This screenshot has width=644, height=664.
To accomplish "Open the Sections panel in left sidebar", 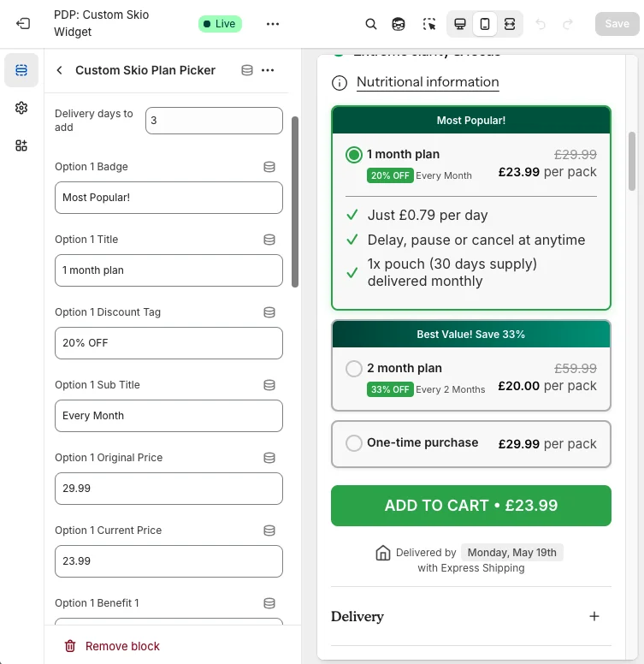I will coord(21,70).
